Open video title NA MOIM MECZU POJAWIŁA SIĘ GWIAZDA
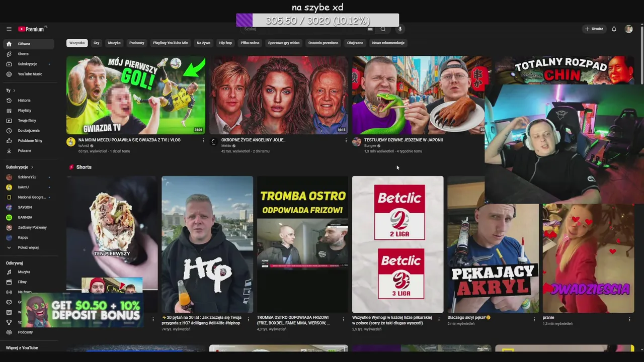The image size is (644, 362). coord(129,140)
